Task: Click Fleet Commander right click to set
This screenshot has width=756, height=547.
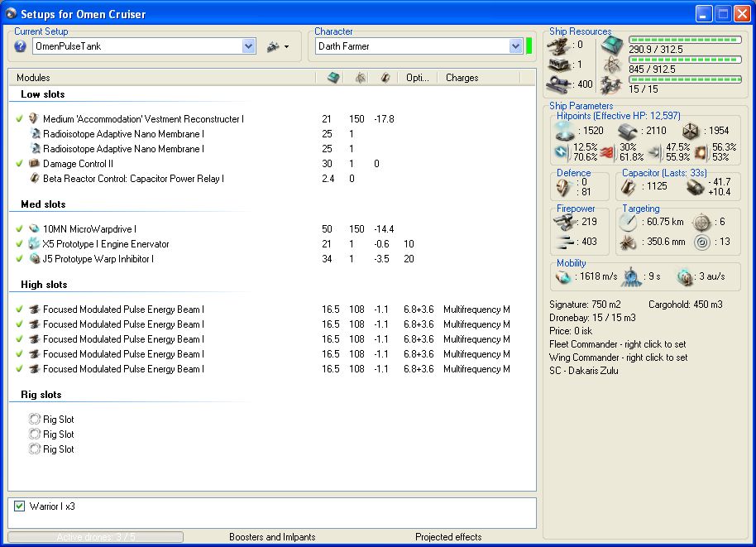Action: [x=618, y=344]
